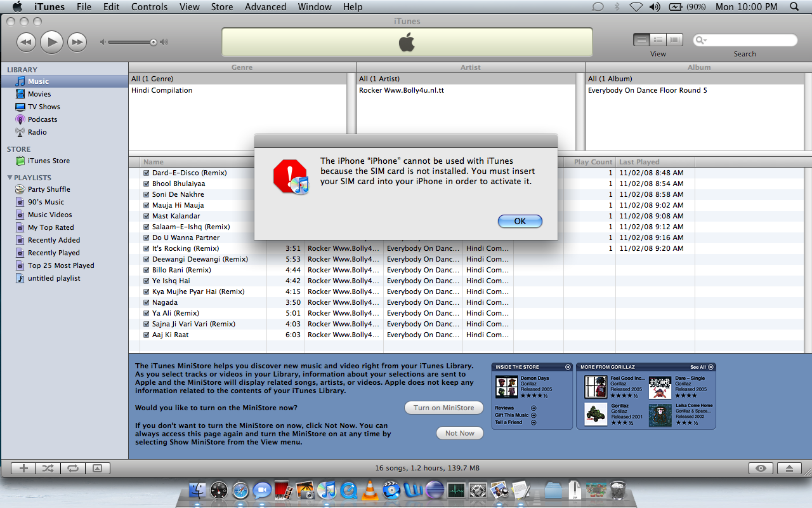Uncheck the Mast Kalandar checkbox
The image size is (812, 508).
[147, 216]
